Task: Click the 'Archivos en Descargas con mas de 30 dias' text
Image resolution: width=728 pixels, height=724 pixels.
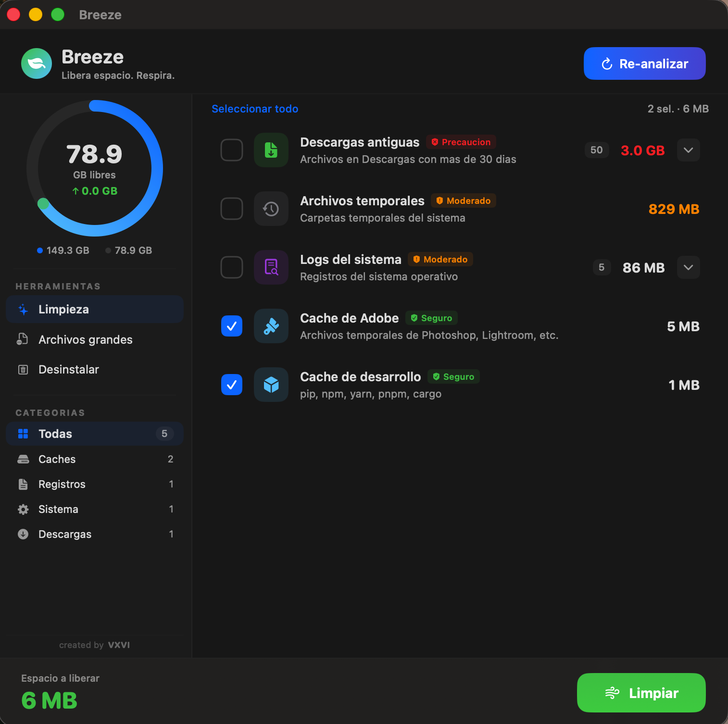Action: click(408, 159)
